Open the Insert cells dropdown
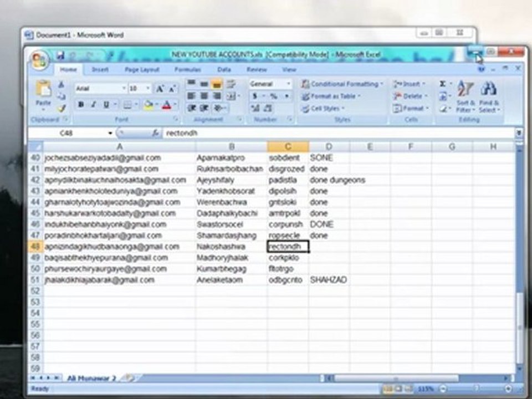This screenshot has width=532, height=399. coord(409,84)
